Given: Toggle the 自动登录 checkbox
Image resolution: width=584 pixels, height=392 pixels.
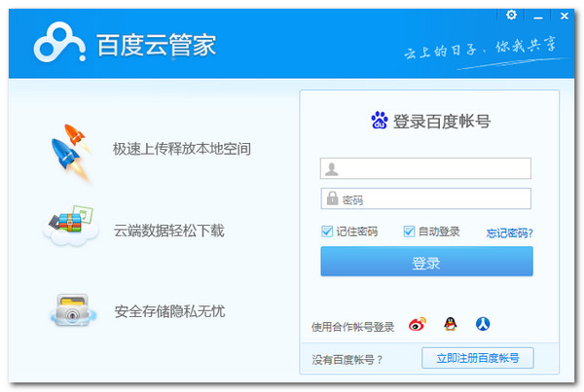Looking at the screenshot, I should (x=409, y=232).
